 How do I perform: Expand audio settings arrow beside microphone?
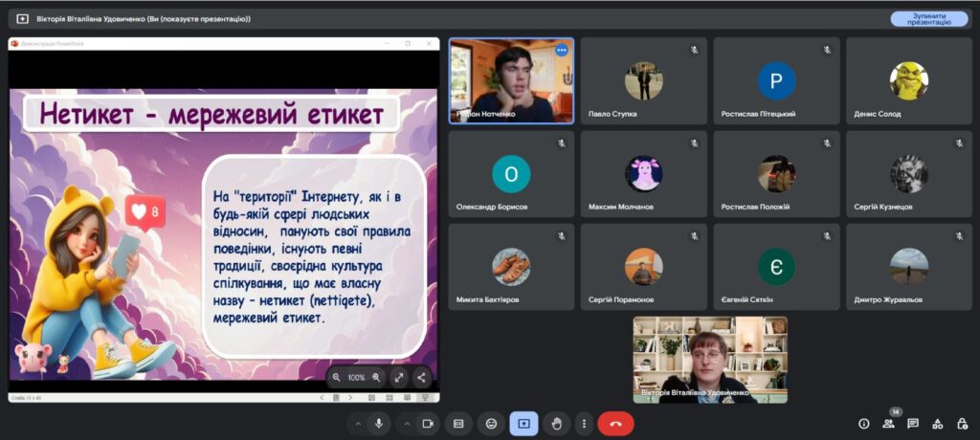click(x=359, y=423)
